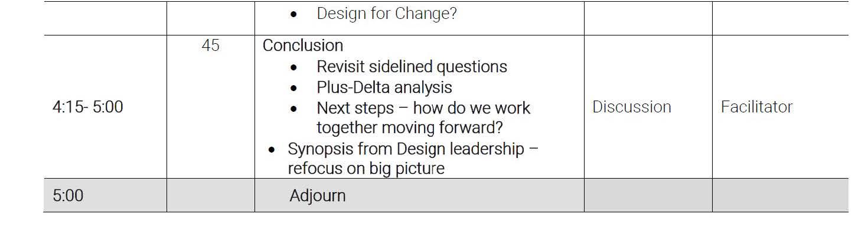868x236 pixels.
Task: Click the '45' minutes duration value
Action: tap(211, 46)
